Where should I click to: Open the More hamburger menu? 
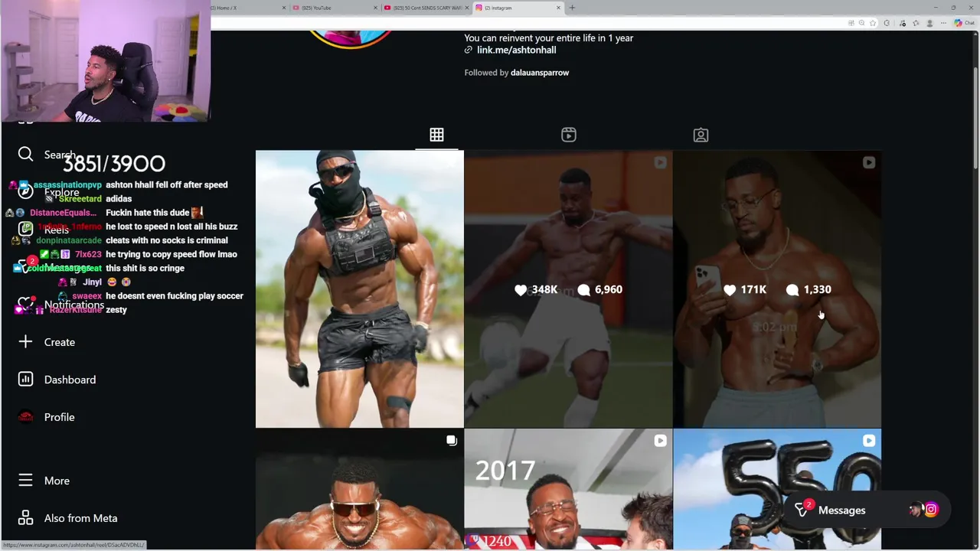pos(44,481)
